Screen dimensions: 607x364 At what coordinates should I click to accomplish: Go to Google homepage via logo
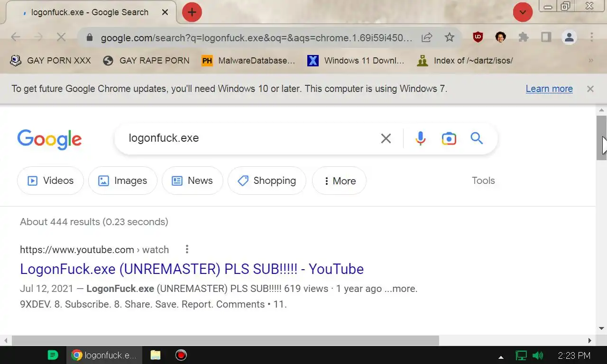point(49,139)
